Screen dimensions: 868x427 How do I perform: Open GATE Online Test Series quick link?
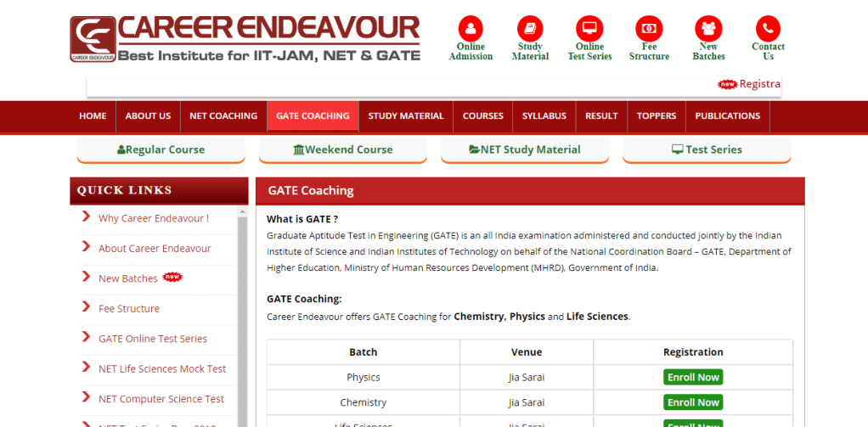153,339
